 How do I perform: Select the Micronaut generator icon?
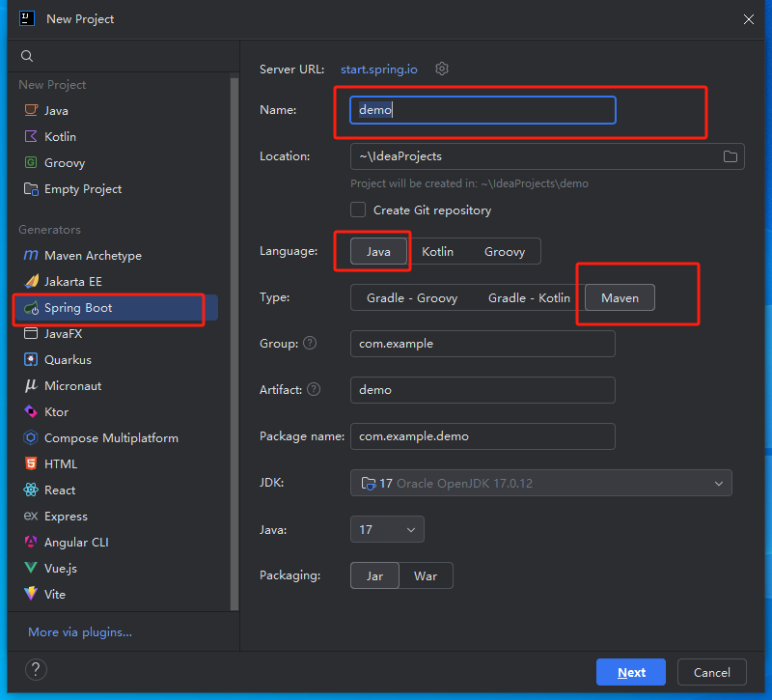[31, 385]
